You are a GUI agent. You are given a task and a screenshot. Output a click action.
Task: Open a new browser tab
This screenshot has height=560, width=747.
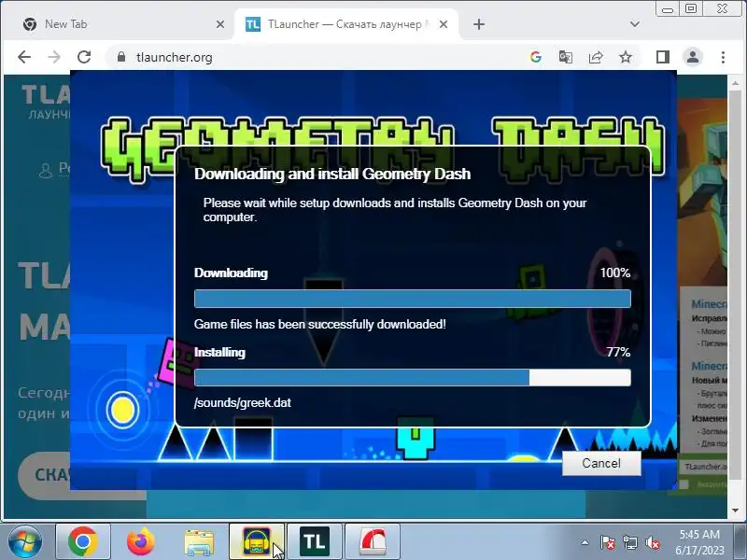(479, 24)
